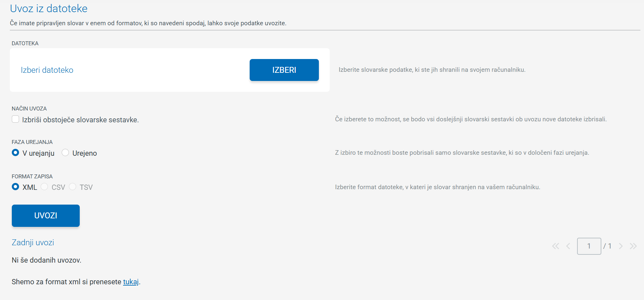Click the 'FORMAT ZAPISA' section label
644x300 pixels.
[x=32, y=176]
